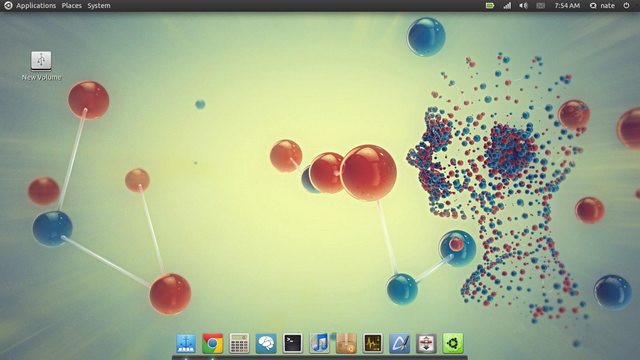Open the green Ubuntu logo dock icon

tap(453, 343)
